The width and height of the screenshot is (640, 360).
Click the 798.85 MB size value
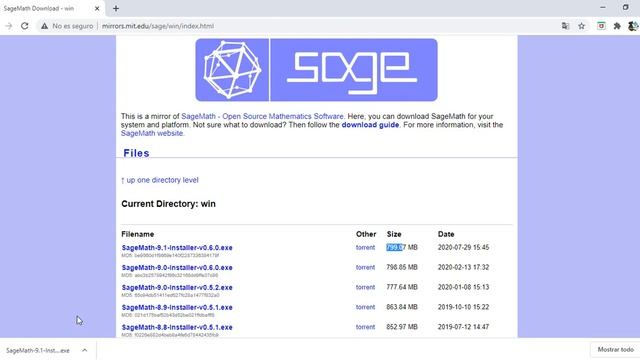click(402, 267)
